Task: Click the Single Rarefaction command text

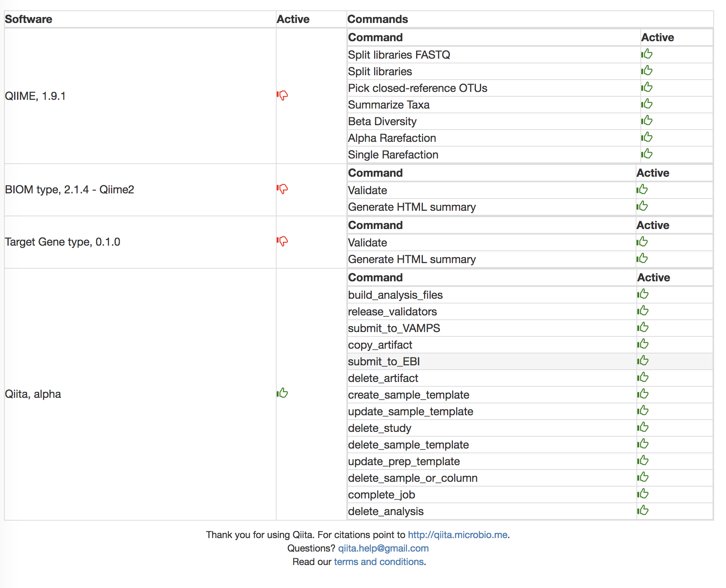Action: coord(393,155)
